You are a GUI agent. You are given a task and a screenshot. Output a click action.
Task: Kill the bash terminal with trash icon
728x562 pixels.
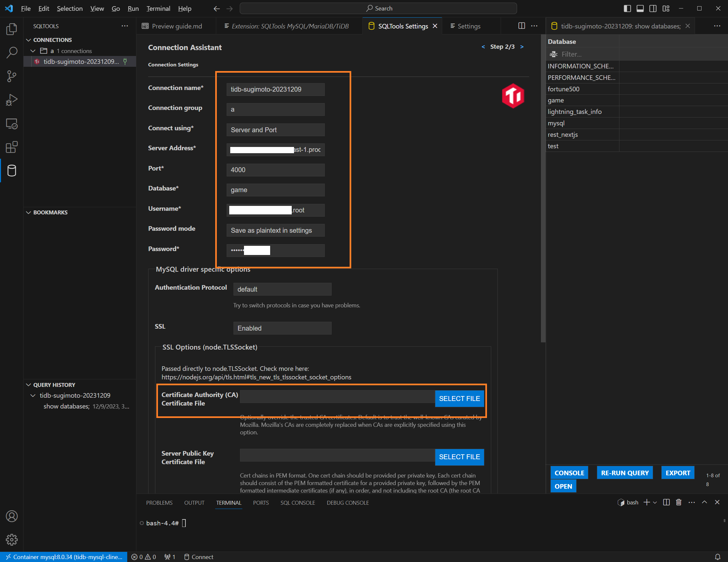coord(679,502)
